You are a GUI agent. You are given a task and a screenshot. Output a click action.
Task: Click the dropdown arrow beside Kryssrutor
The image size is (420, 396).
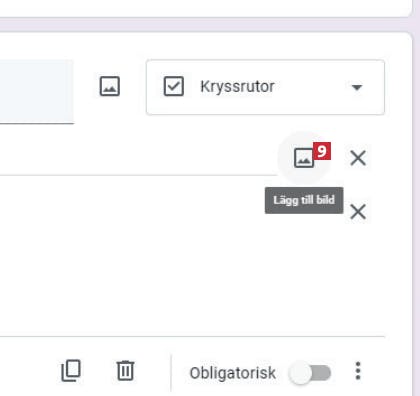click(357, 87)
